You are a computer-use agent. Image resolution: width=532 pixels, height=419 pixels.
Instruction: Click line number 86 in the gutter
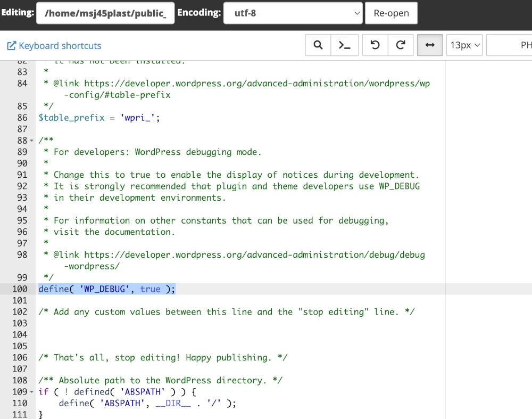[22, 118]
